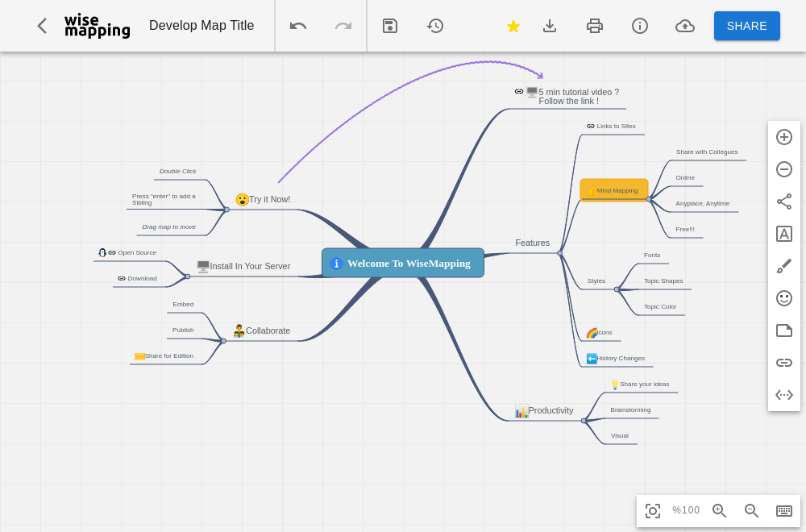Open the link icon on 'Links to Sites'
The image size is (806, 532).
(x=591, y=126)
